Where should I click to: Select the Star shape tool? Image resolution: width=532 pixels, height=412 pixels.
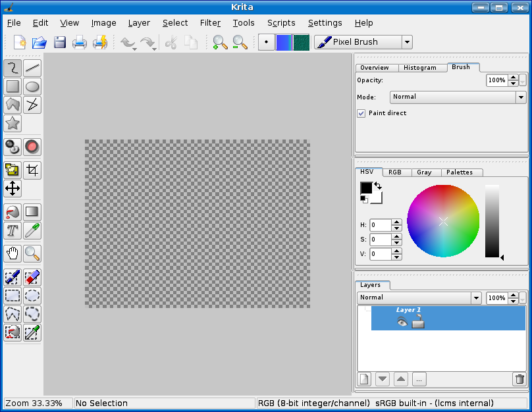point(13,123)
